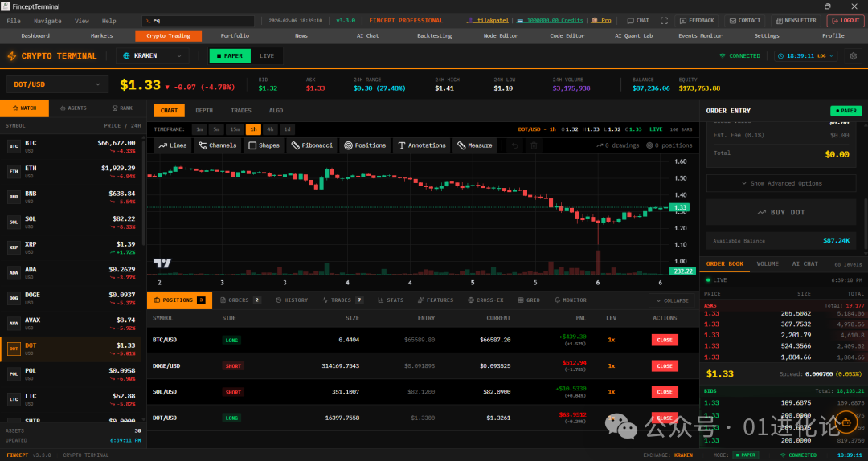This screenshot has width=868, height=461.
Task: Open the RANK sidebar tab
Action: pyautogui.click(x=122, y=108)
